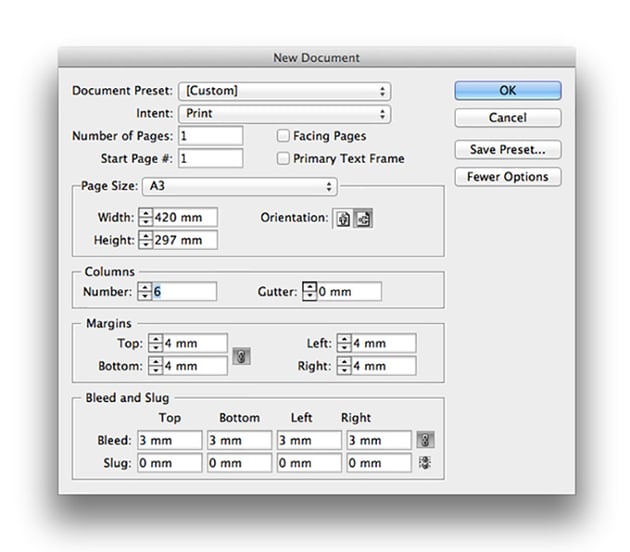The image size is (630, 552).
Task: Click the Slug Right field
Action: click(379, 463)
